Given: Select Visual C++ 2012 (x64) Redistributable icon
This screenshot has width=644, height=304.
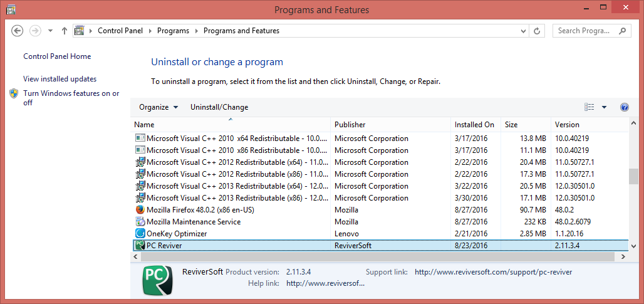Looking at the screenshot, I should 140,162.
